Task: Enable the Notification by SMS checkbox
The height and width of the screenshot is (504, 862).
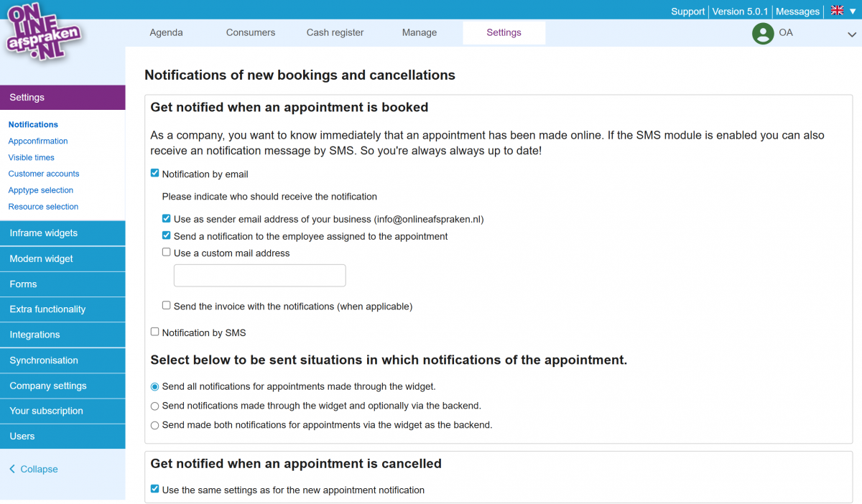Action: pyautogui.click(x=154, y=332)
